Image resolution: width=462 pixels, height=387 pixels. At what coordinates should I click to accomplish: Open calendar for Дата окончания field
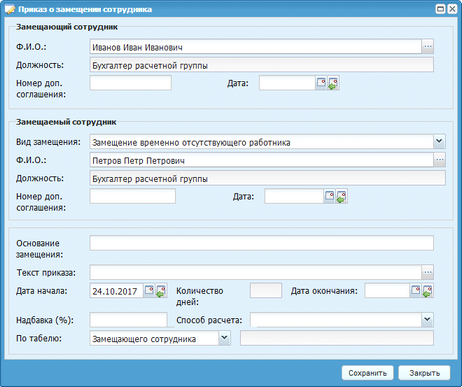coord(415,290)
